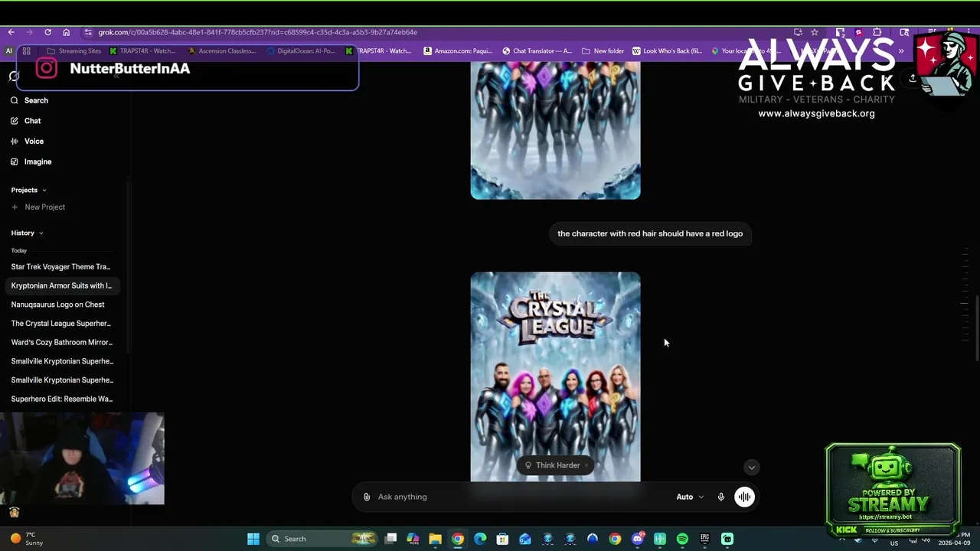Open the Auto model selector dropdown
The height and width of the screenshot is (551, 980).
point(690,497)
